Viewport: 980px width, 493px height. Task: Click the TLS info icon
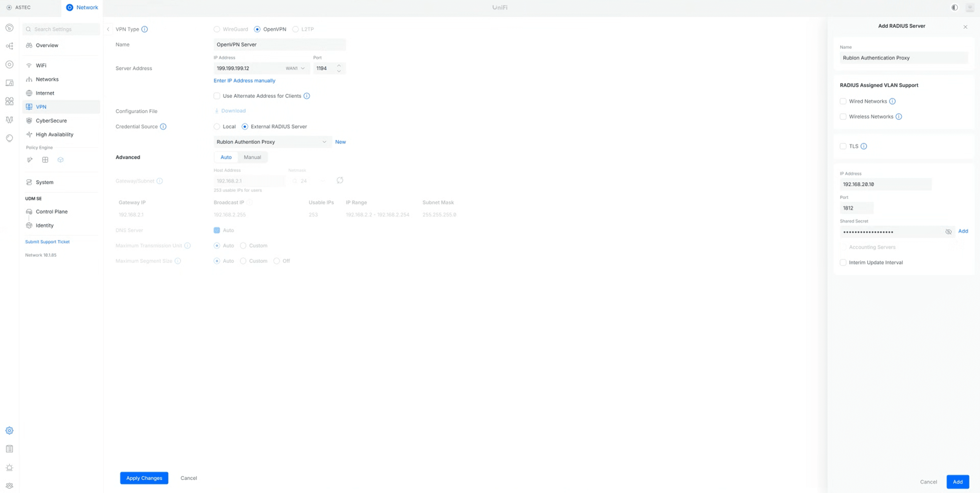coord(864,146)
